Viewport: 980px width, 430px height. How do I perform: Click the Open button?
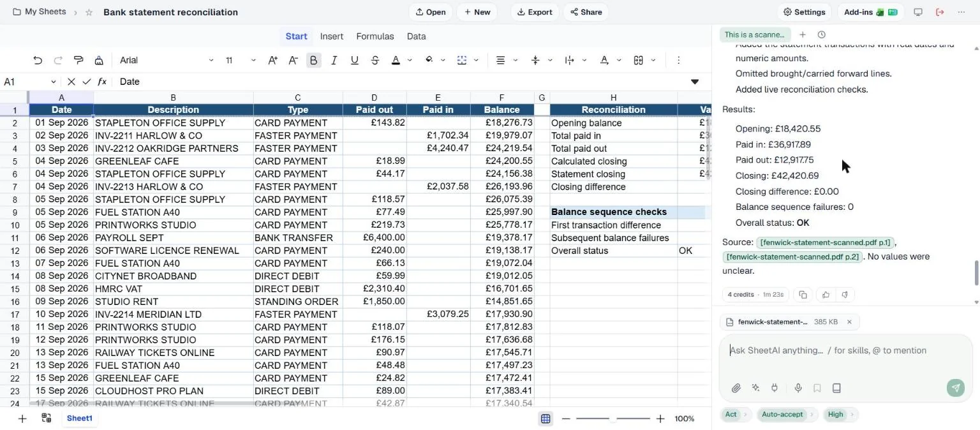coord(431,12)
